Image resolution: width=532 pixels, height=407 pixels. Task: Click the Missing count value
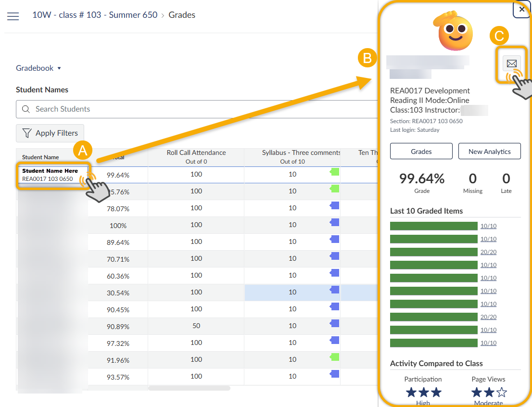[473, 178]
